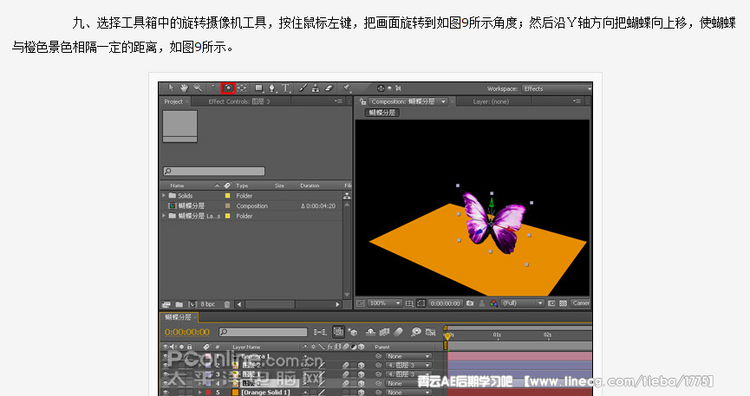This screenshot has height=396, width=750.
Task: Select the Rectangle mask tool
Action: 259,88
